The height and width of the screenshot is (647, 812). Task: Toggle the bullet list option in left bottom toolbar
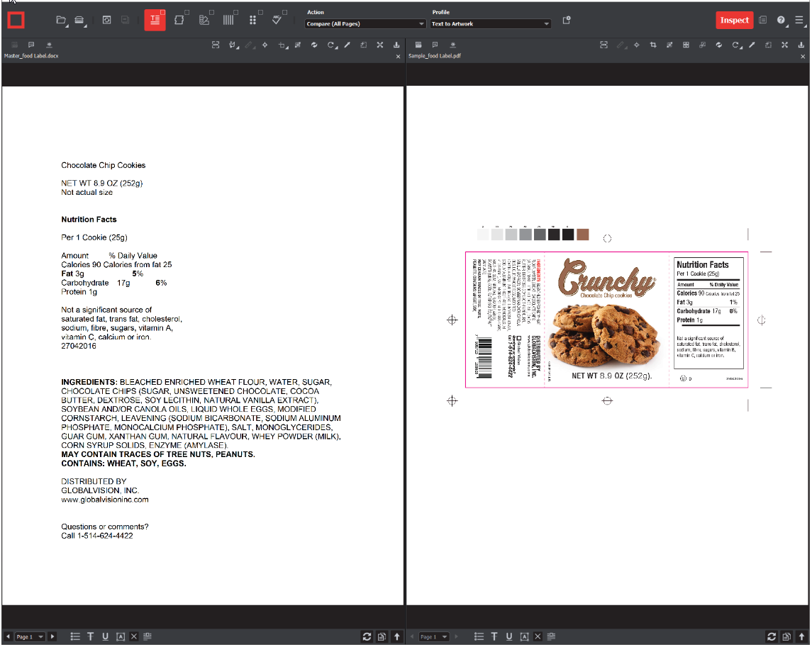point(75,636)
